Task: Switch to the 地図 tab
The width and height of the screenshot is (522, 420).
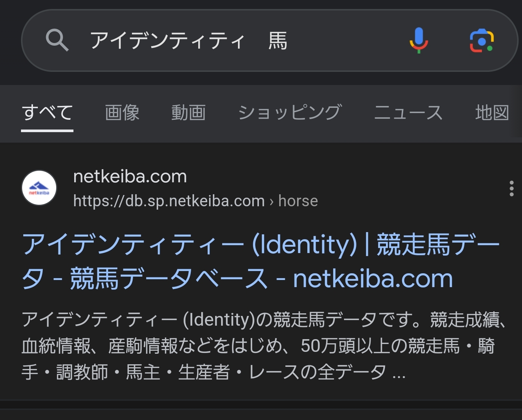Action: click(x=492, y=113)
